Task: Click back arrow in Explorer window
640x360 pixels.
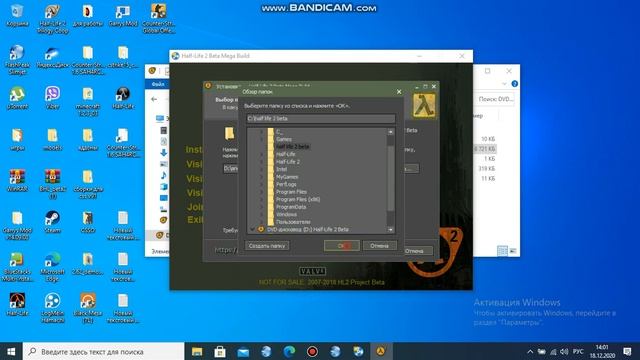Action: (154, 99)
